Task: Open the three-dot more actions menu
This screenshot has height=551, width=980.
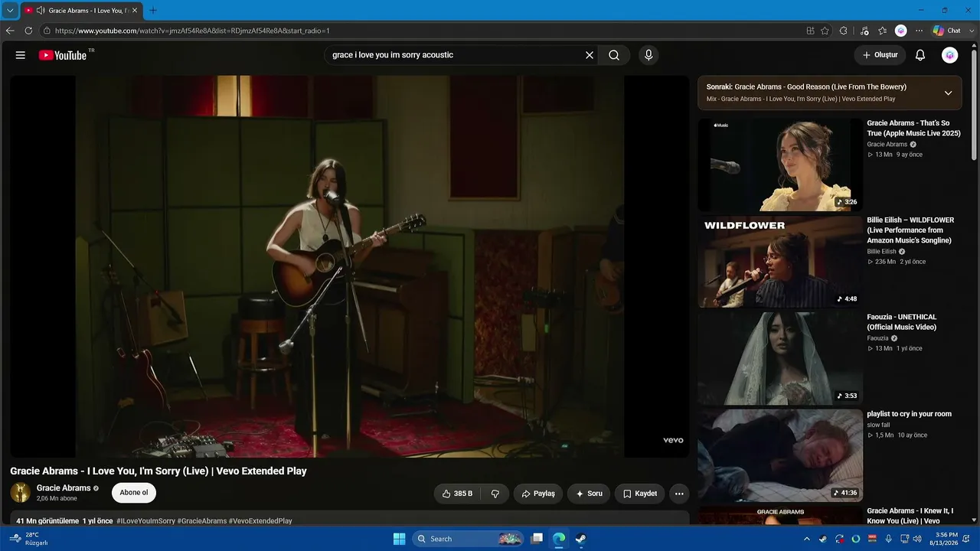Action: click(x=679, y=494)
